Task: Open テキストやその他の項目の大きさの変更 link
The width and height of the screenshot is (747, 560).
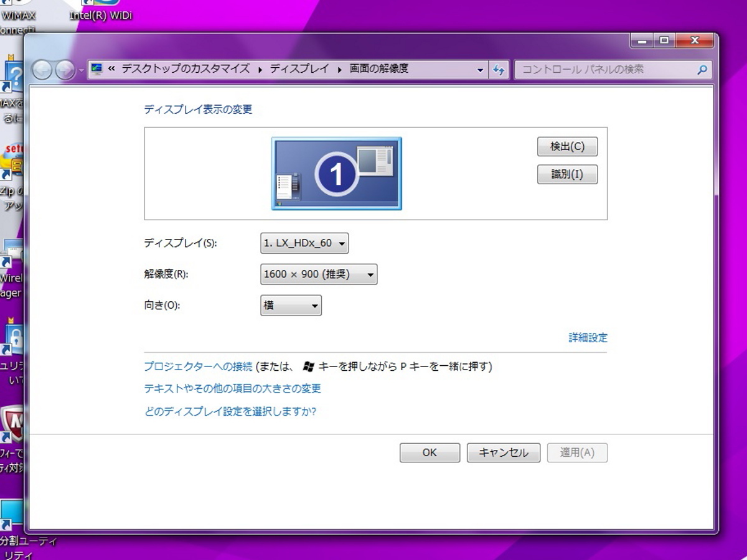Action: point(232,388)
